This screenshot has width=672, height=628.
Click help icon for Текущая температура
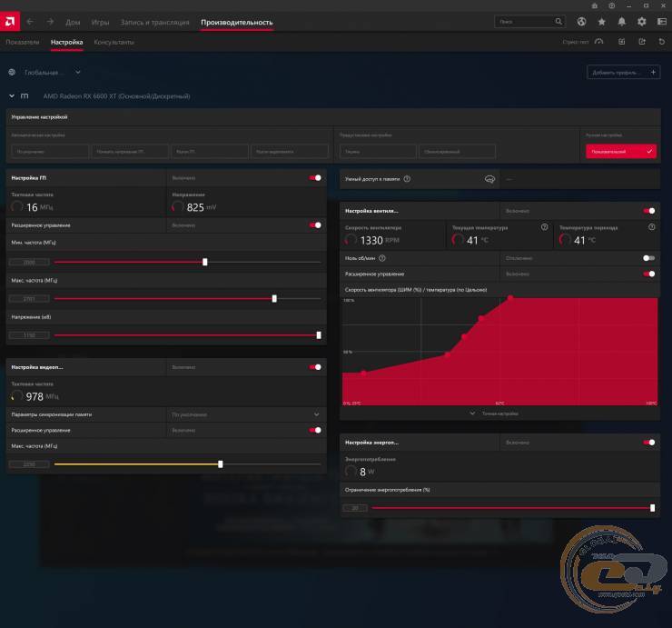(x=544, y=227)
